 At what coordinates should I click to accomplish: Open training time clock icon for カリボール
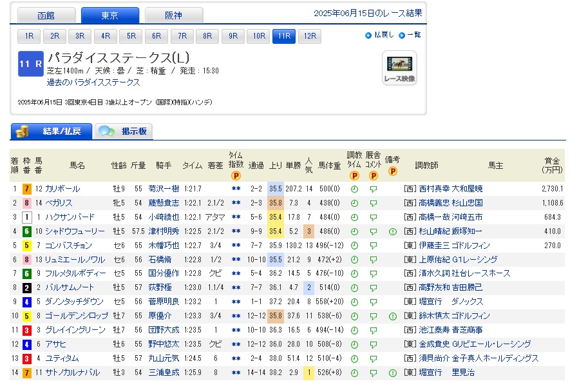click(x=354, y=189)
